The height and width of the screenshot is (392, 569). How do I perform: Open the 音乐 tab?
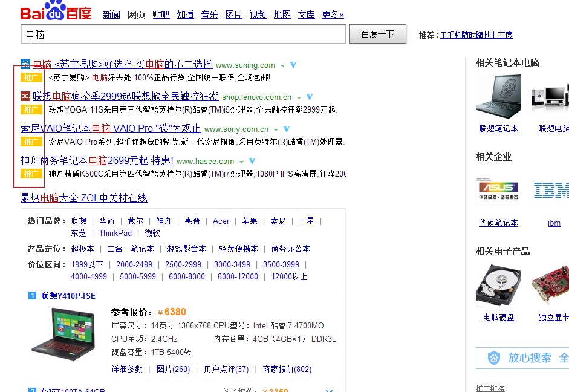(x=210, y=15)
